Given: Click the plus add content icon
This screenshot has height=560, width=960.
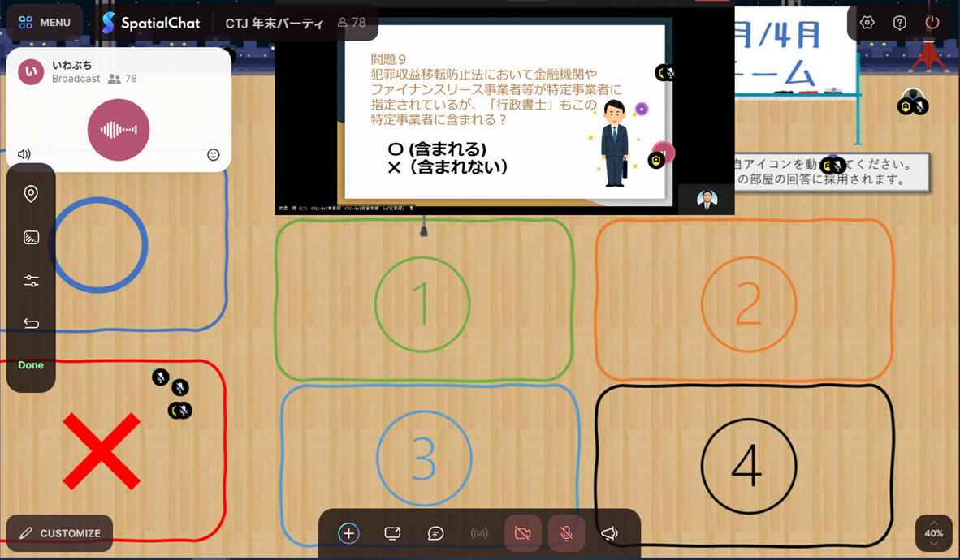Looking at the screenshot, I should pos(348,533).
